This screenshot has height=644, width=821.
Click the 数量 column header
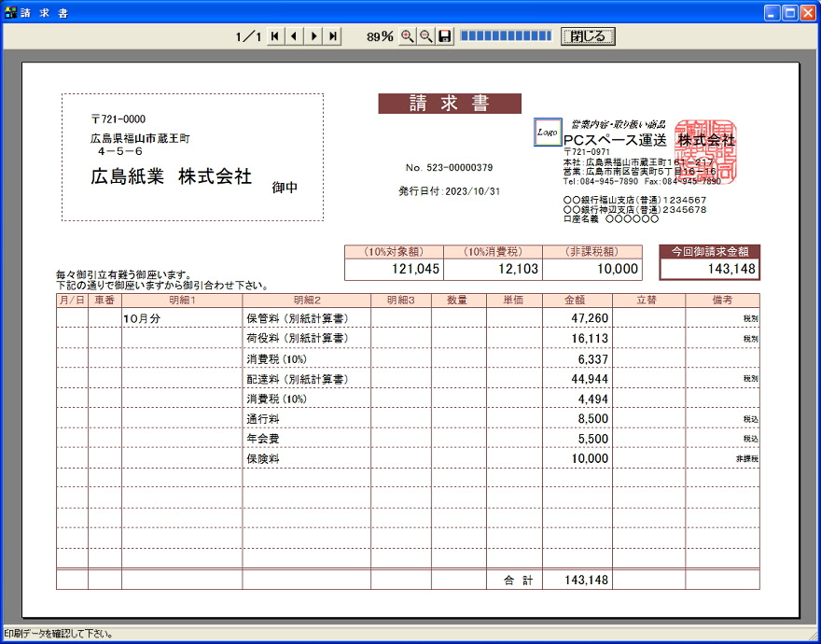pos(459,301)
